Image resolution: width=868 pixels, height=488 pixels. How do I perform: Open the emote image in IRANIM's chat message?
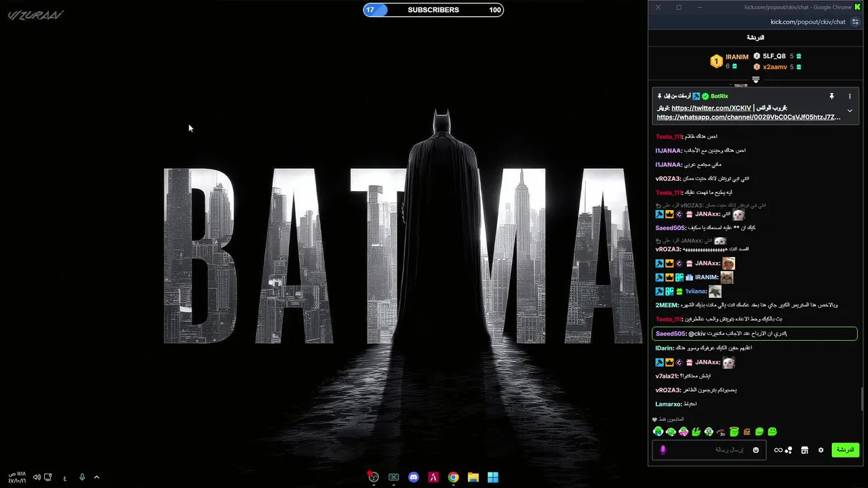click(726, 277)
